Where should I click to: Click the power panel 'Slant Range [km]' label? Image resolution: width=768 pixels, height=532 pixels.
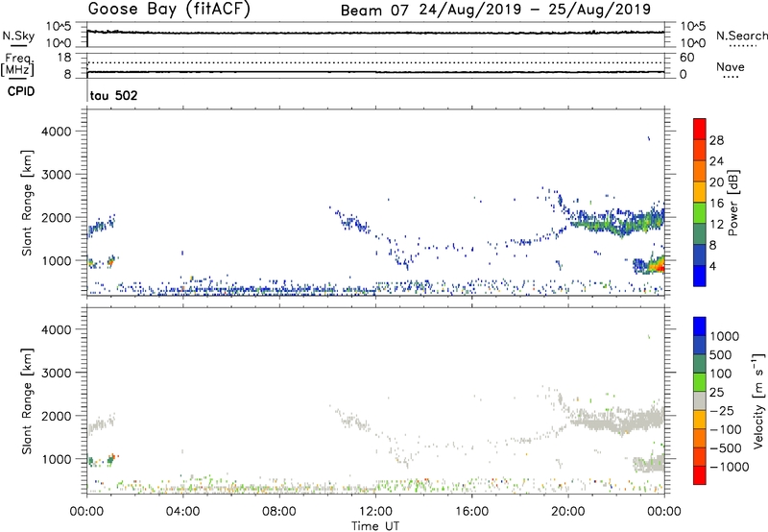(x=27, y=203)
